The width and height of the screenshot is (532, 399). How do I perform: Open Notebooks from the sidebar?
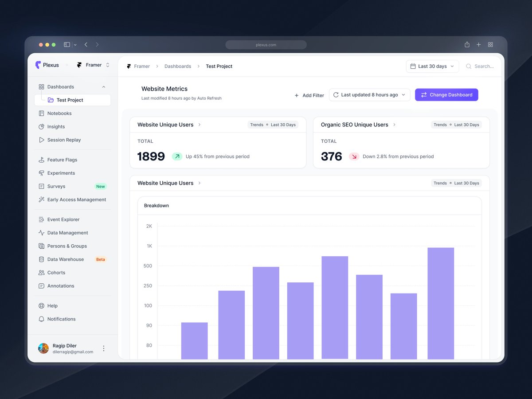[59, 113]
